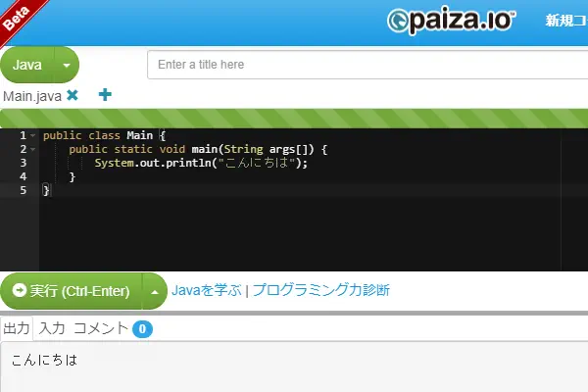Open the Java language dropdown arrow

[67, 65]
